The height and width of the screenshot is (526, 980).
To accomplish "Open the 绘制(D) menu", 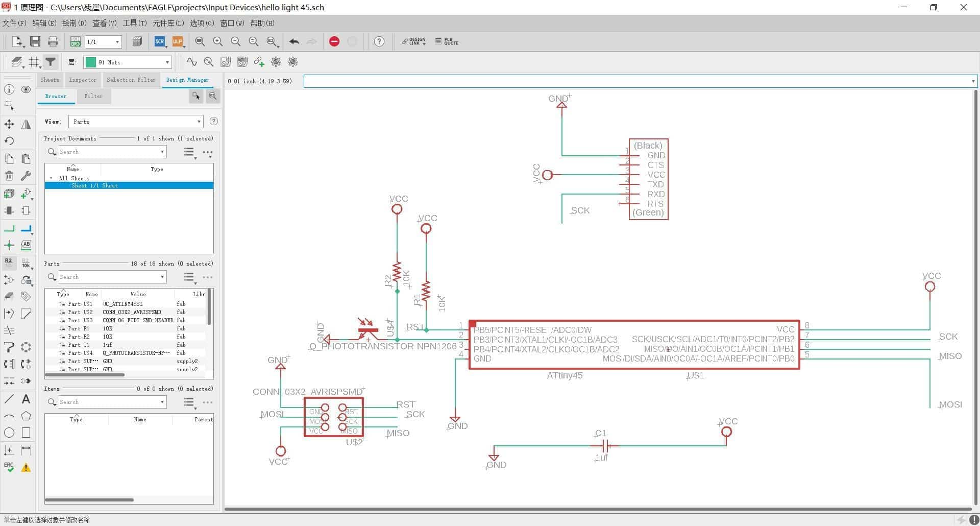I will click(x=75, y=23).
